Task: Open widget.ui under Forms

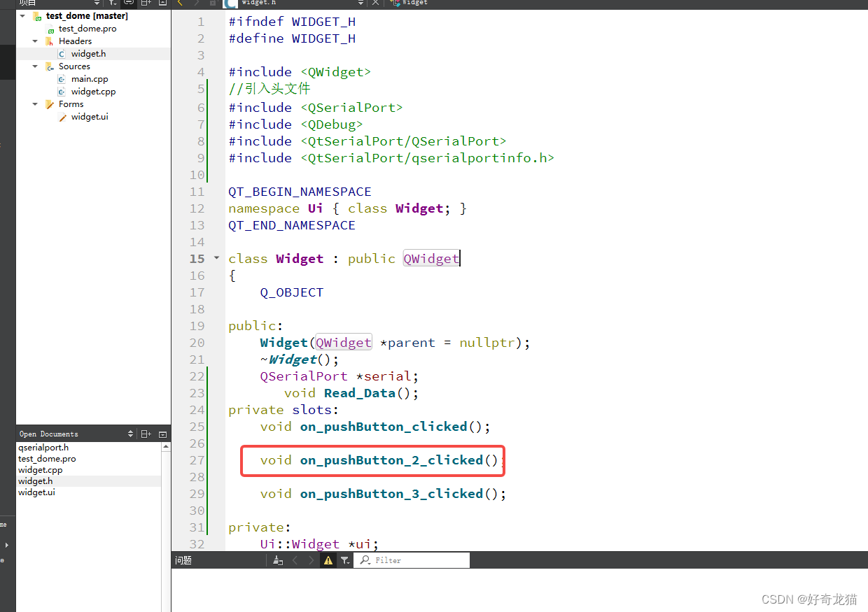Action: (x=90, y=116)
